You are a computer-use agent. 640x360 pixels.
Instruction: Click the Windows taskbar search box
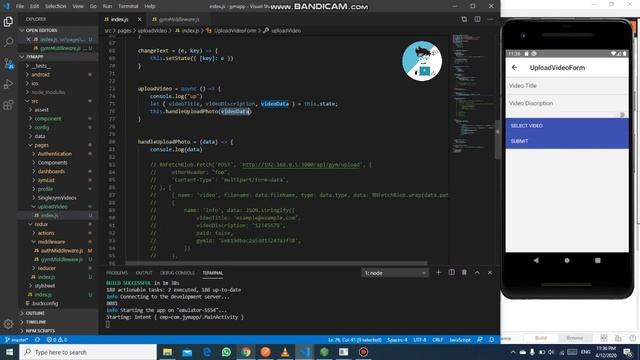click(88, 352)
